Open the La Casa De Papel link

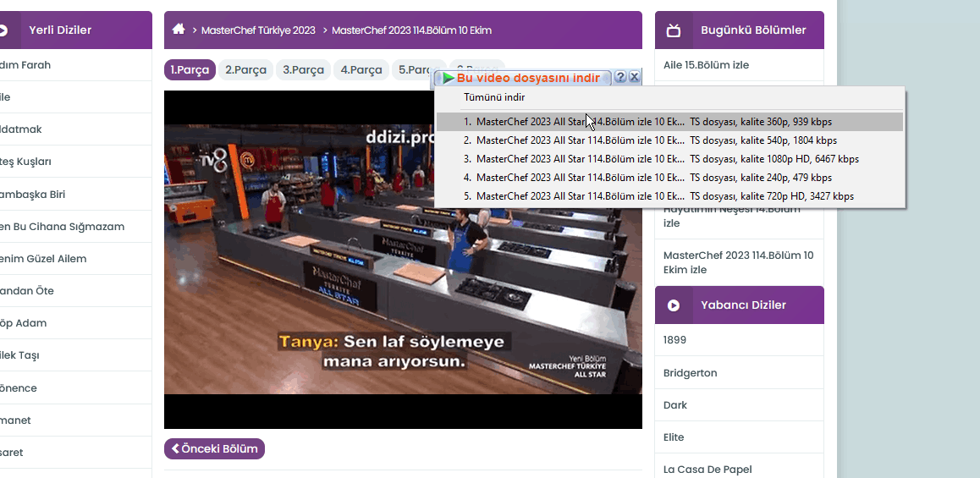coord(707,470)
